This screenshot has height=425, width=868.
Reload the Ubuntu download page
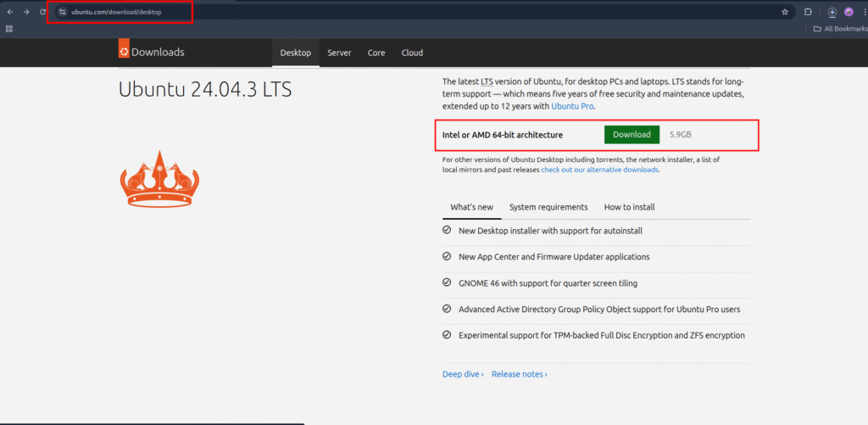[42, 12]
